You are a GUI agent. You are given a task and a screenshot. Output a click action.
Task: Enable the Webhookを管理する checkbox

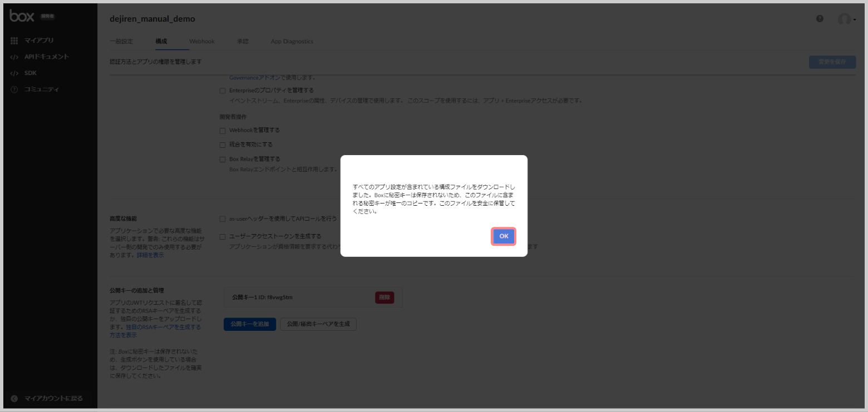click(223, 131)
